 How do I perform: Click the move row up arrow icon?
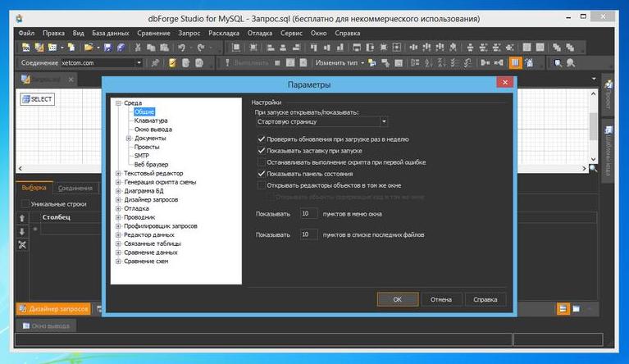click(x=22, y=218)
